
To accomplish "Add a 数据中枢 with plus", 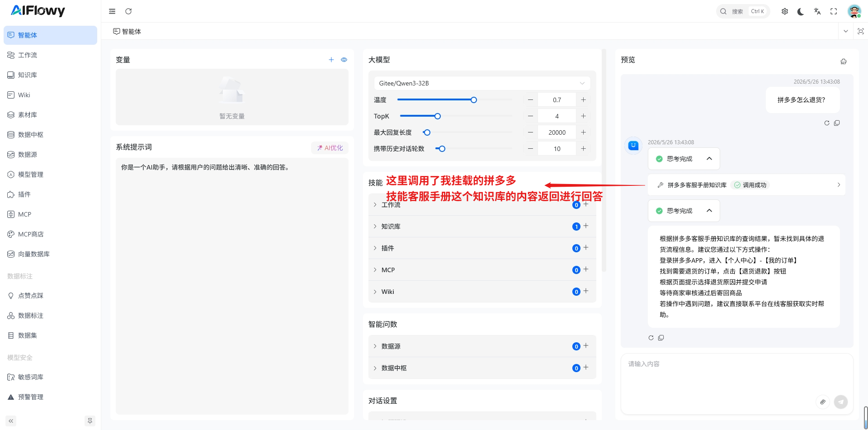I will tap(586, 368).
